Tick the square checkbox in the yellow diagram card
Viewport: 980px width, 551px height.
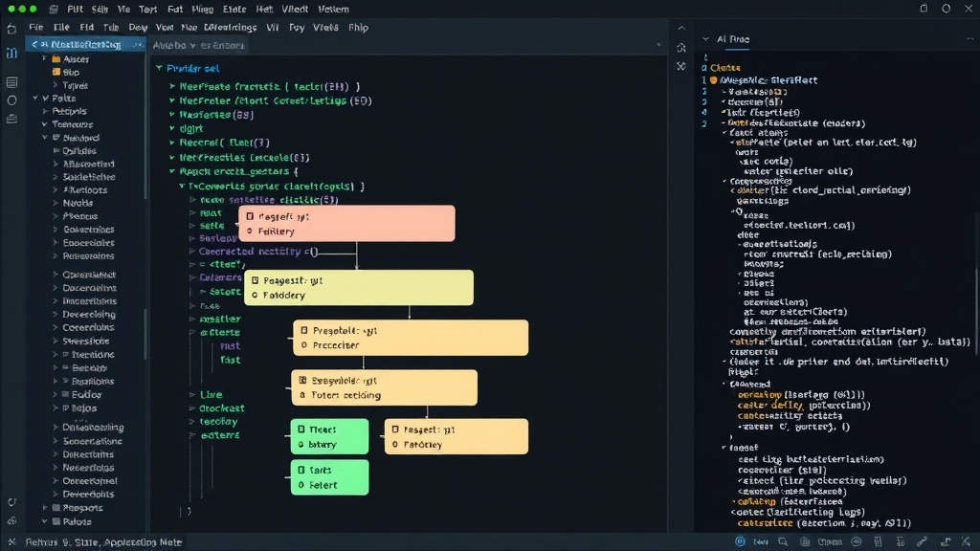point(255,280)
